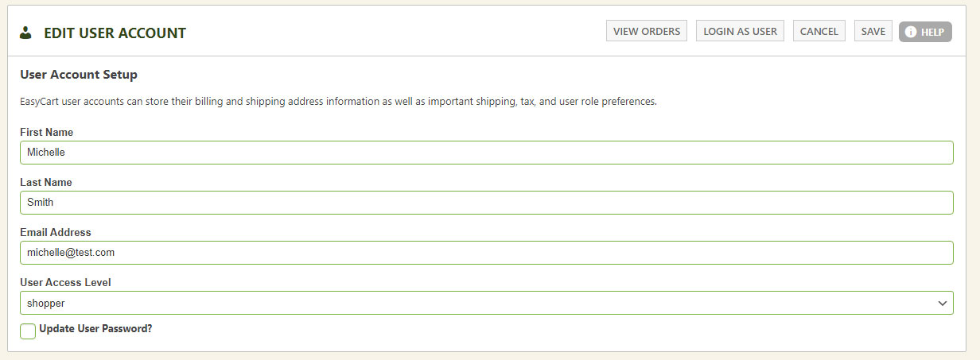Viewport: 980px width, 360px height.
Task: Focus the First Name field containing Michelle
Action: click(486, 153)
